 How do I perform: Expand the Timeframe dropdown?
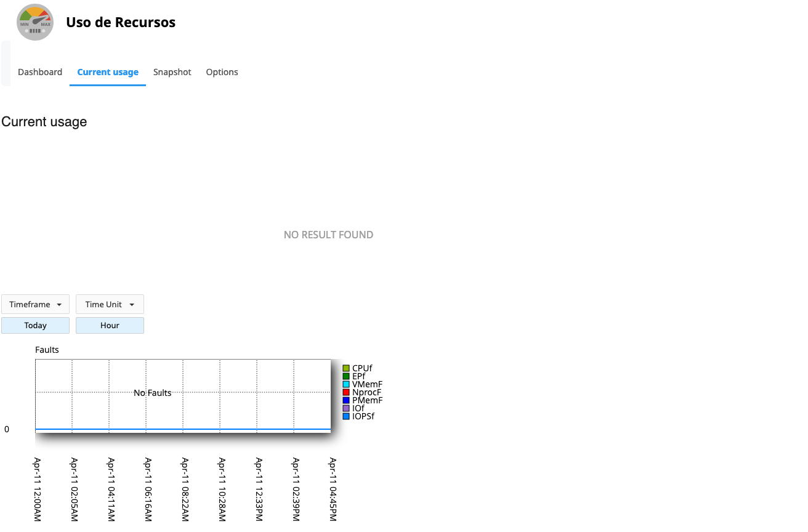pos(35,304)
